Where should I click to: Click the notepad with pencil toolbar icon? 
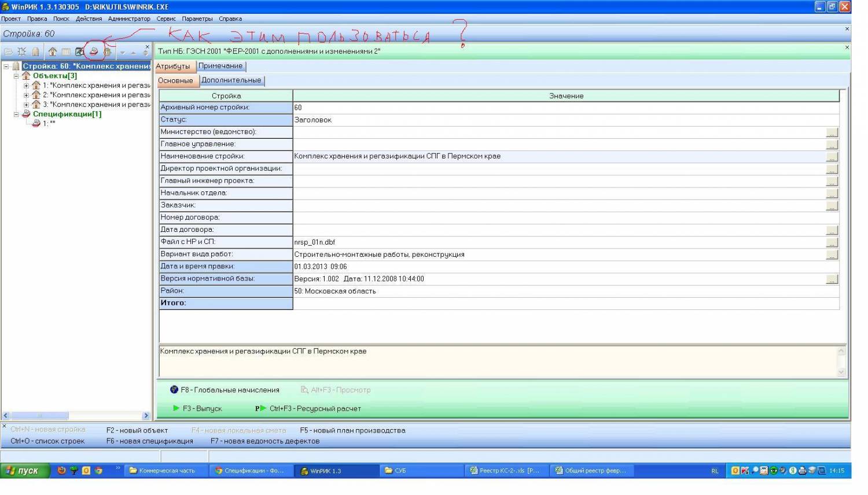(x=80, y=51)
